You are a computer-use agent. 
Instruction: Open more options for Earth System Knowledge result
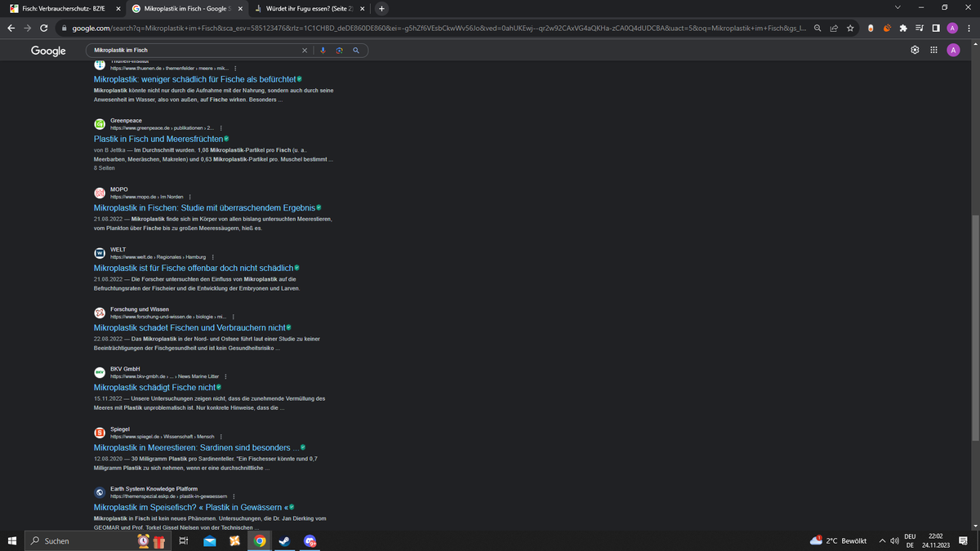click(234, 496)
